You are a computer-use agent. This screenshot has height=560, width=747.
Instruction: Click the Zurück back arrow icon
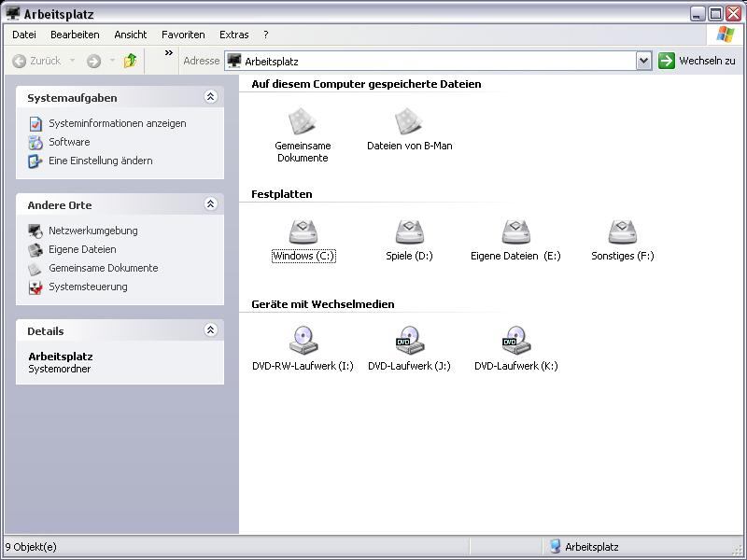(x=19, y=61)
